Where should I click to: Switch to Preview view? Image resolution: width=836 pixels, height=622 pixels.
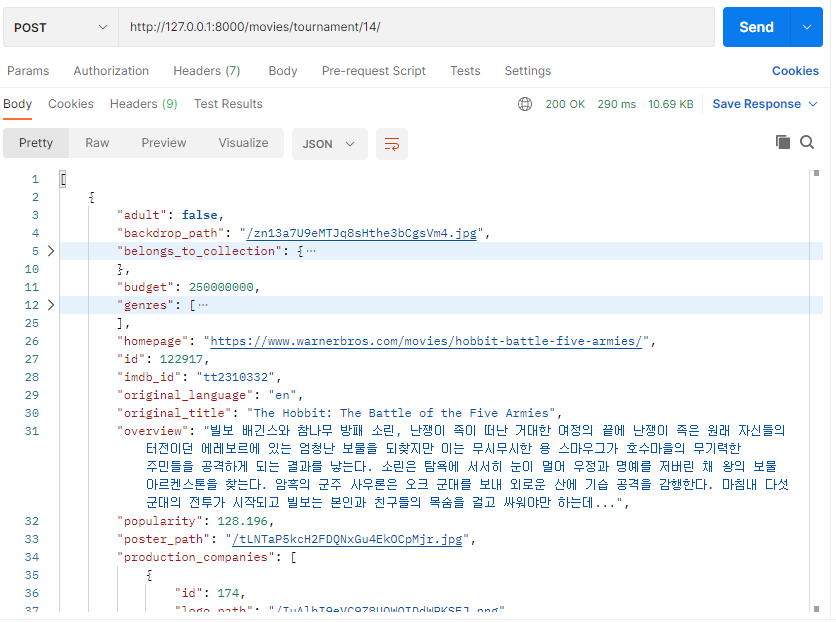pos(164,143)
